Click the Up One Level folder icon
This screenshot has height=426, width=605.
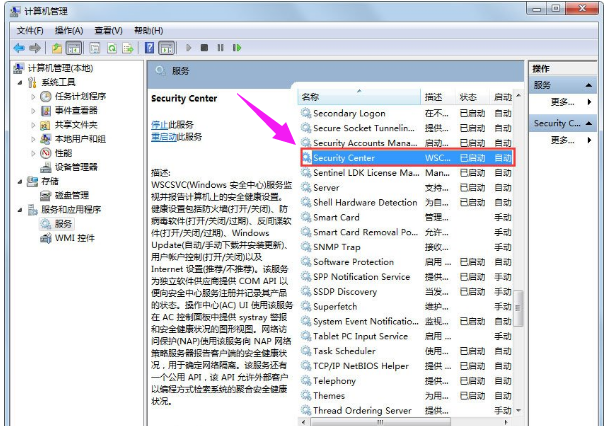[x=58, y=47]
